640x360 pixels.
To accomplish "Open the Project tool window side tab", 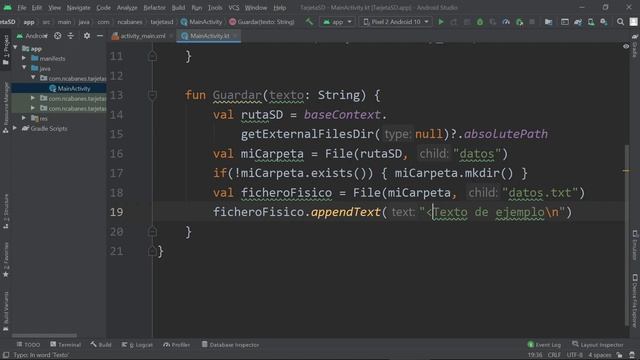I will [x=6, y=50].
